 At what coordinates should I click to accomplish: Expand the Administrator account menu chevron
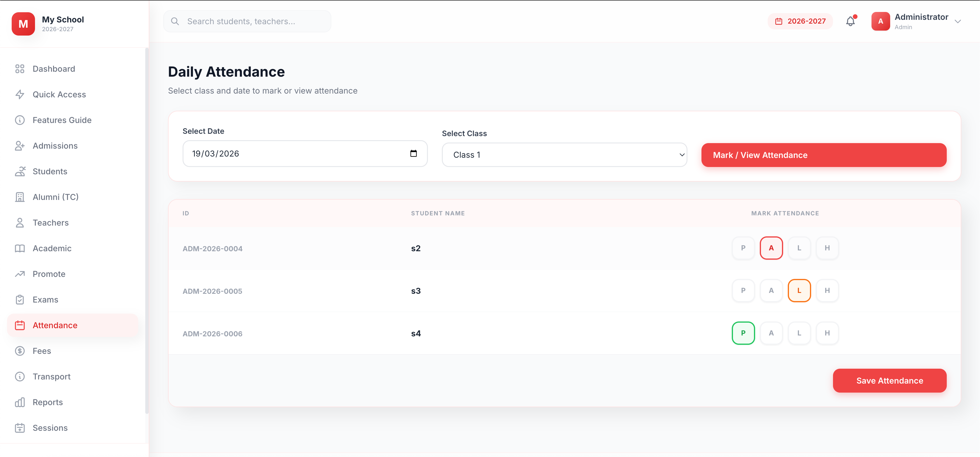[958, 21]
